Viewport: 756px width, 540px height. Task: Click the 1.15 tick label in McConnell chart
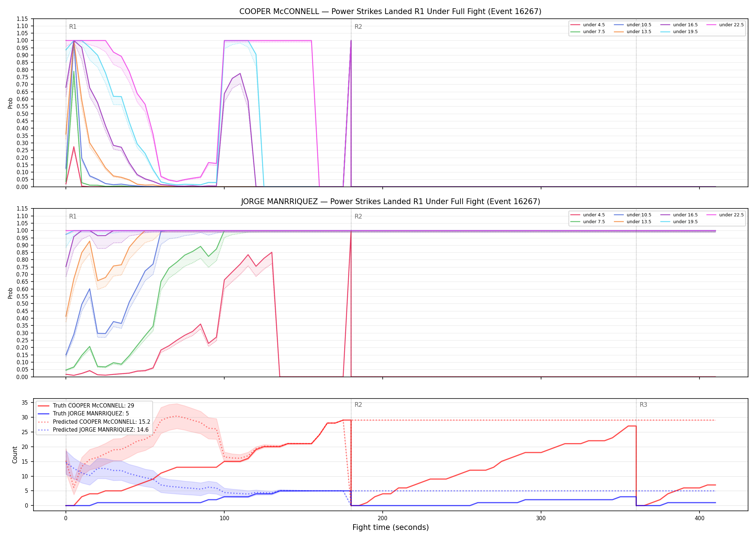tap(22, 19)
